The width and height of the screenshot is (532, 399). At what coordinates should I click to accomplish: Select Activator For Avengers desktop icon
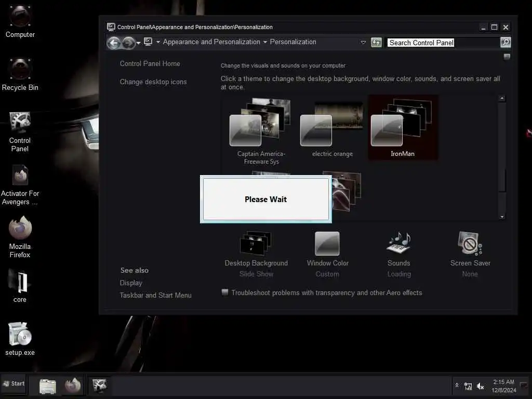pyautogui.click(x=20, y=185)
